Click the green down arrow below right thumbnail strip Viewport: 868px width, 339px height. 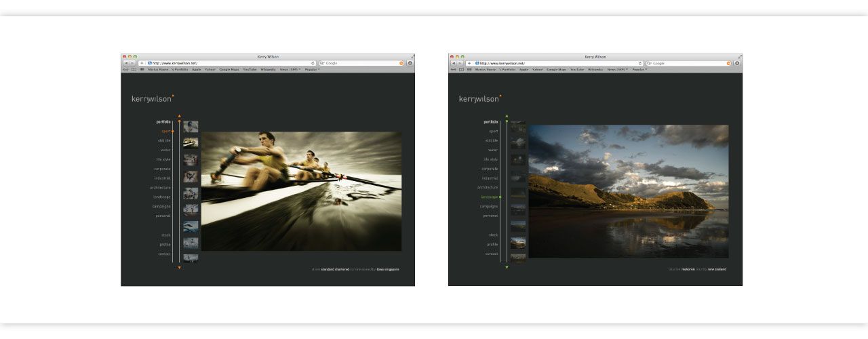(x=507, y=268)
